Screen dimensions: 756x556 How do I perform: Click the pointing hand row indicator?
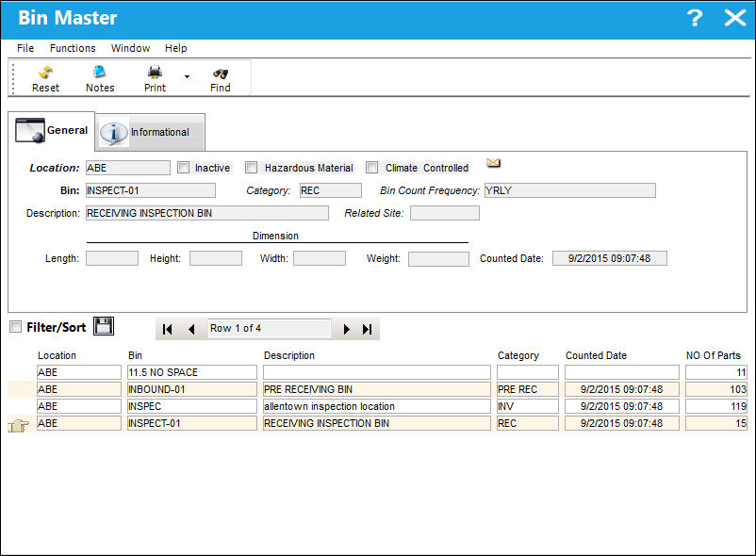pyautogui.click(x=18, y=425)
